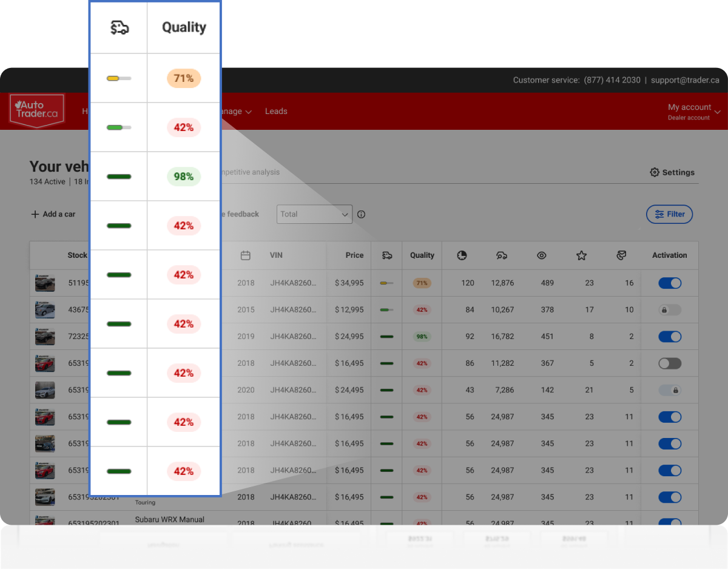Image resolution: width=728 pixels, height=569 pixels.
Task: Click the envelope leads column header icon
Action: [x=621, y=255]
